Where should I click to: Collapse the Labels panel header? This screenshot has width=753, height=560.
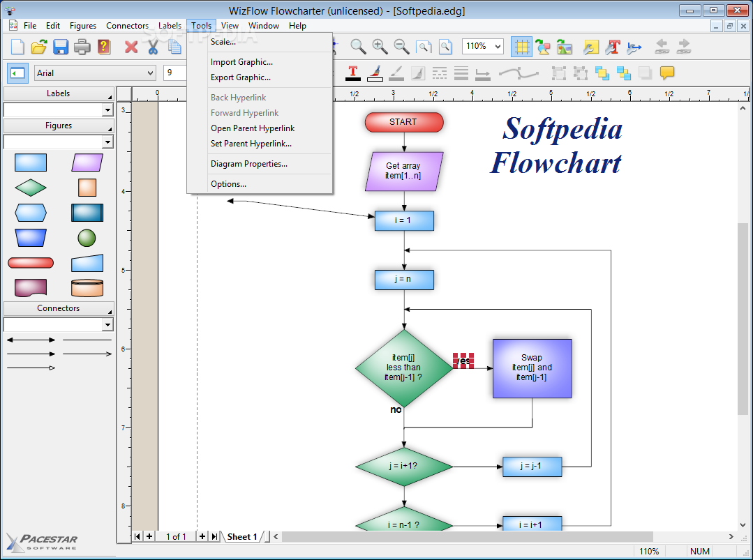[58, 93]
